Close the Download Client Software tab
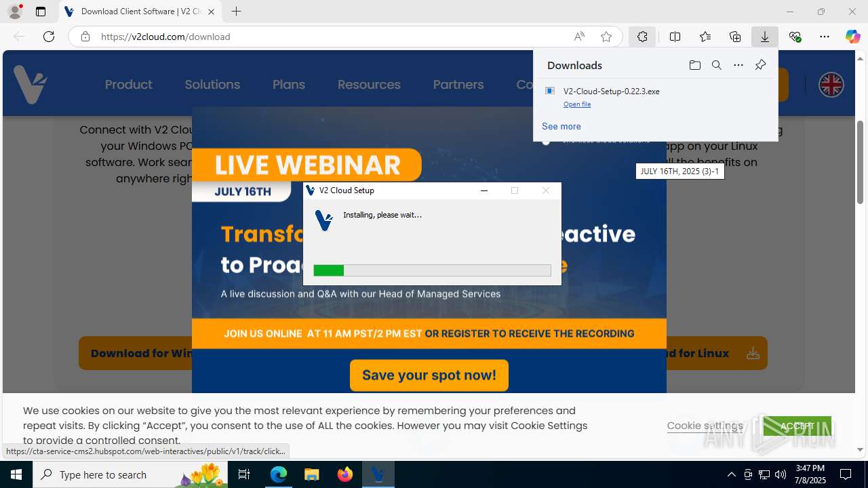 coord(212,12)
